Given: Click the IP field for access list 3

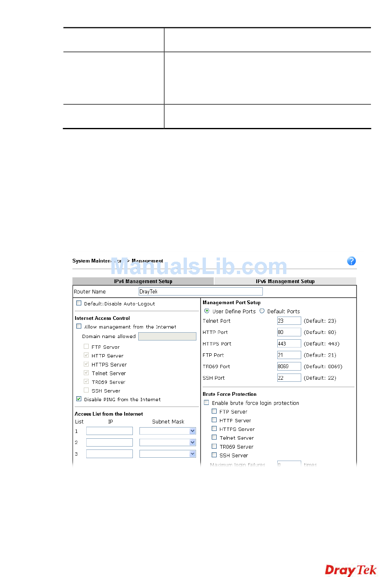Looking at the screenshot, I should (x=109, y=454).
